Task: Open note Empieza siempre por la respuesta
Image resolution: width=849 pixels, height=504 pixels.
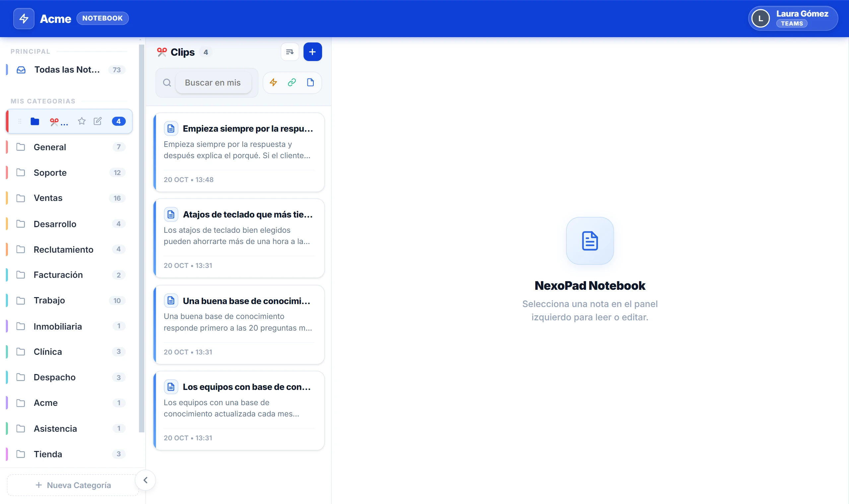Action: 239,152
